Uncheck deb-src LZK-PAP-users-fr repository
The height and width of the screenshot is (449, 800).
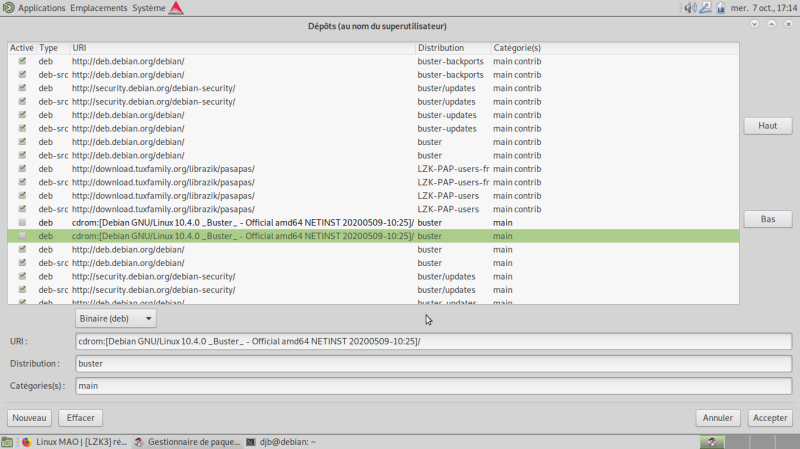pos(22,182)
